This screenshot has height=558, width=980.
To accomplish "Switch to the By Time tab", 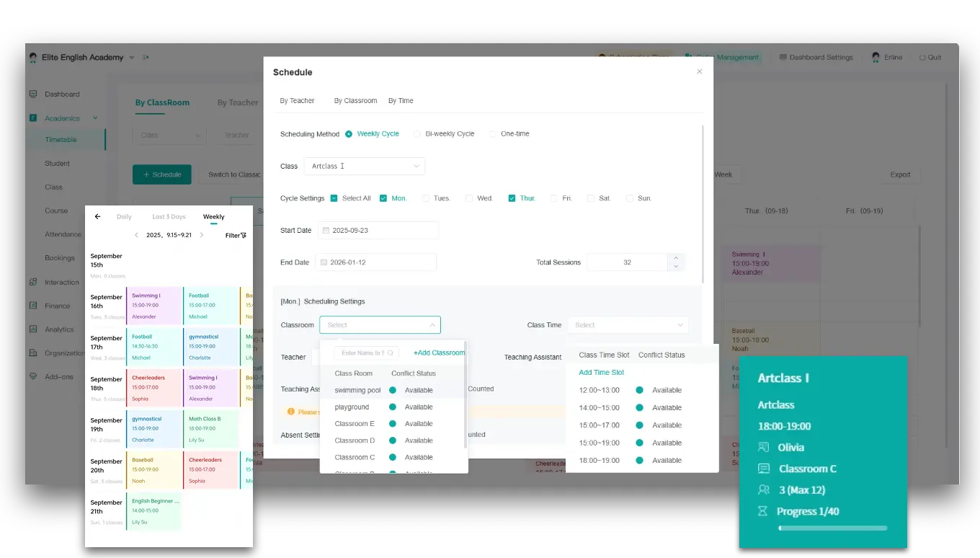I will point(401,101).
